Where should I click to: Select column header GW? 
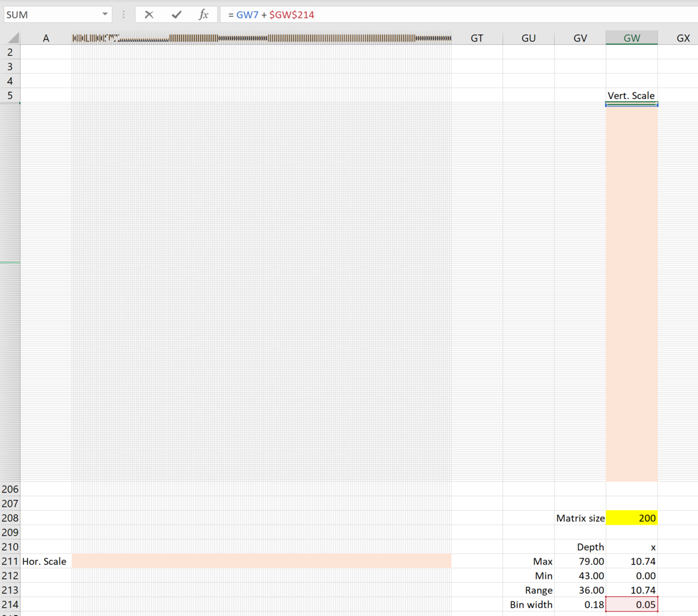(x=631, y=37)
